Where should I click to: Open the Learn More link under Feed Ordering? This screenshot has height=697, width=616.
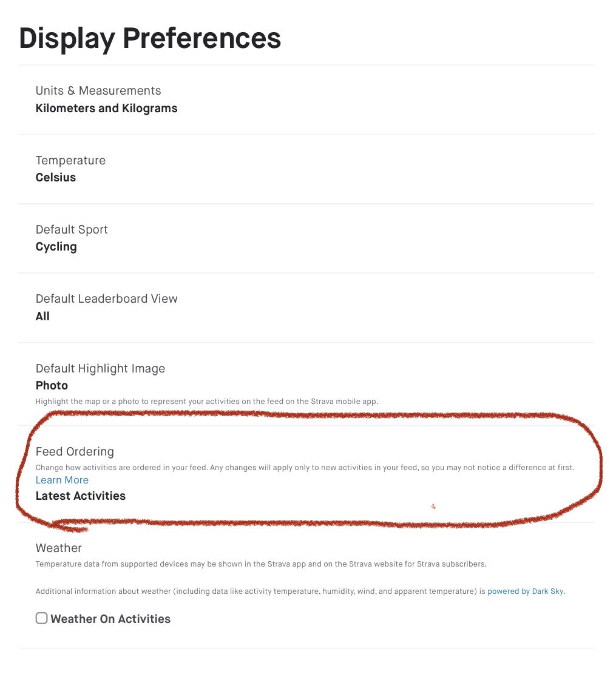pyautogui.click(x=62, y=480)
